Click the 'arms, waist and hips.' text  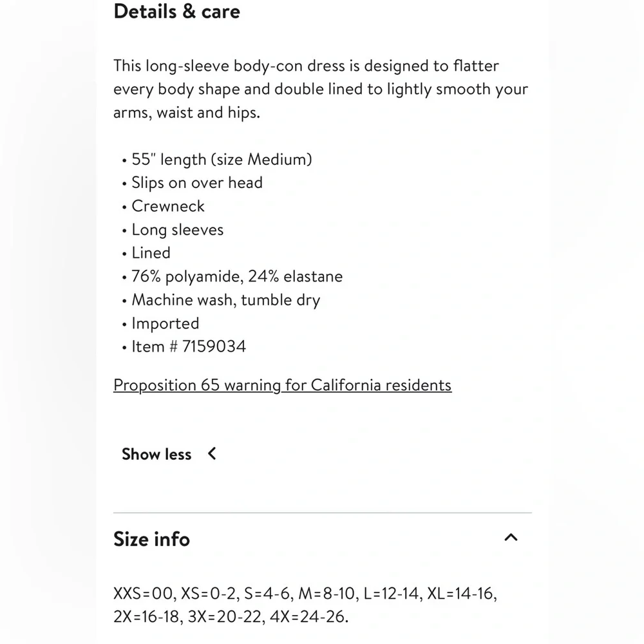coord(186,113)
